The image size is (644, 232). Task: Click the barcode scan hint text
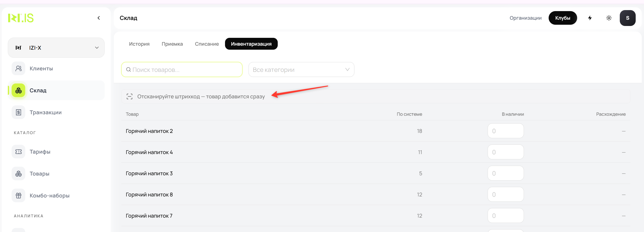[201, 97]
